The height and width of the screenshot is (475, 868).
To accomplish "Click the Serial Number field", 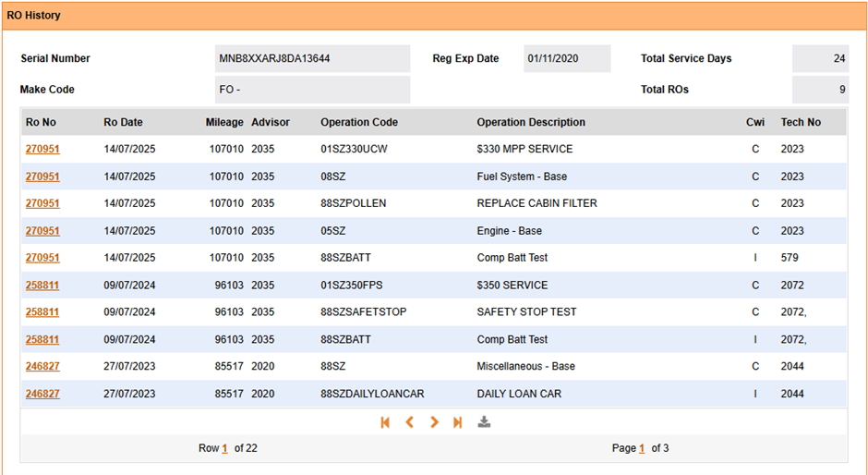I will pos(312,59).
